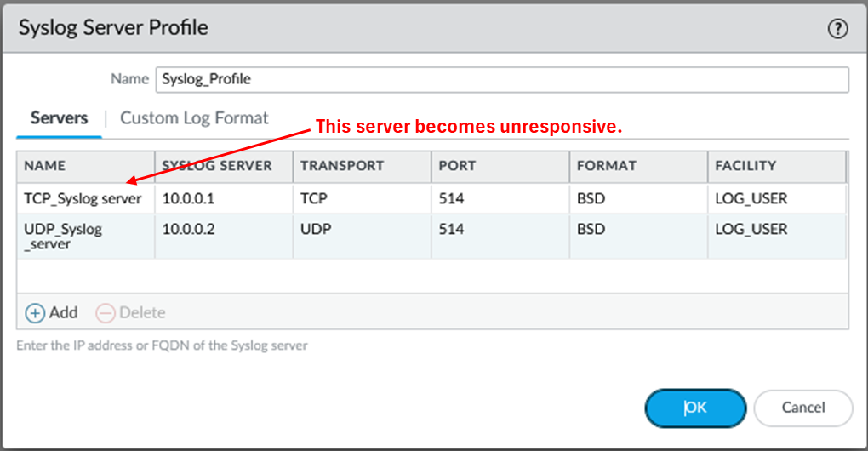Screen dimensions: 868x451
Task: Switch to the Servers tab
Action: click(59, 118)
